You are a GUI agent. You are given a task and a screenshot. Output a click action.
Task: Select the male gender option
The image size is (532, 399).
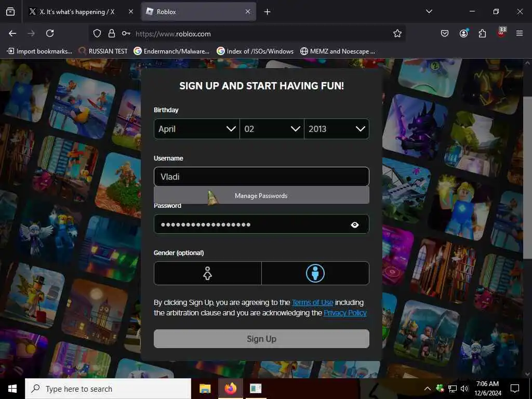pyautogui.click(x=315, y=273)
